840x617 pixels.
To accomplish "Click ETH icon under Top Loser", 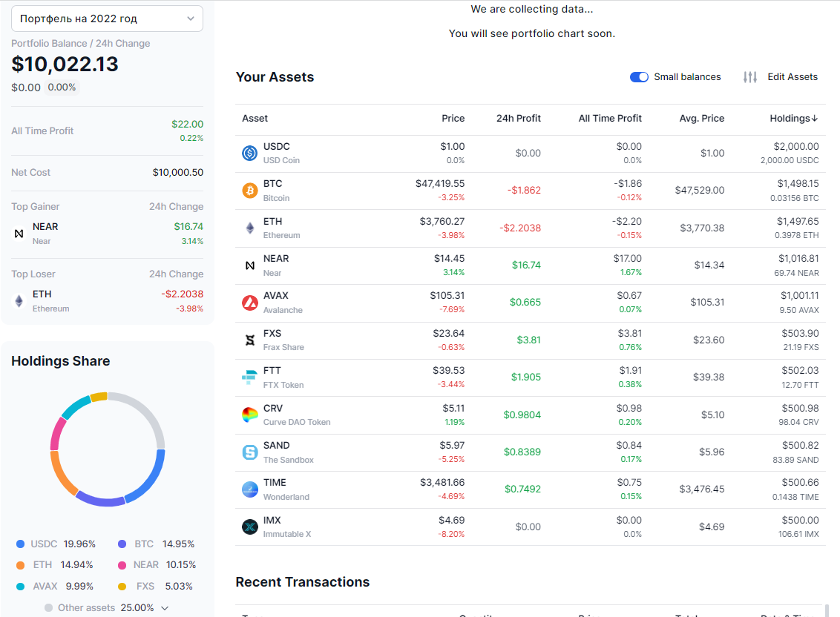I will [x=19, y=301].
